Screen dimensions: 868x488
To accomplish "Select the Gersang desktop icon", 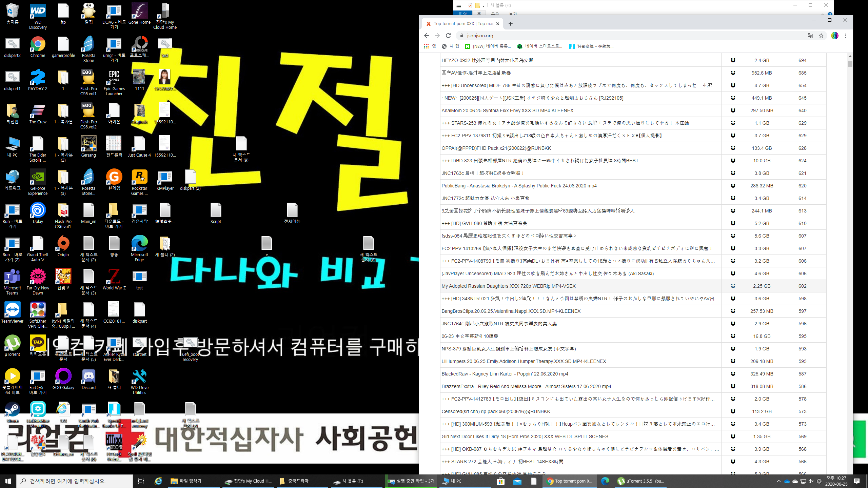I will pyautogui.click(x=88, y=147).
